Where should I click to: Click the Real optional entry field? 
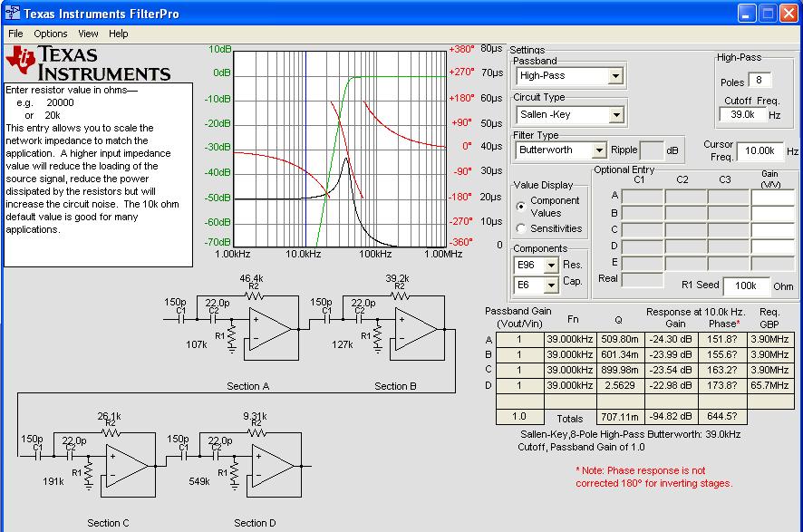point(643,279)
